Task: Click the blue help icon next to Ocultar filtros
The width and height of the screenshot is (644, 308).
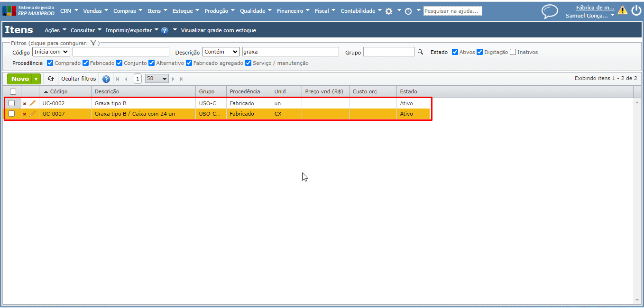Action: click(106, 79)
